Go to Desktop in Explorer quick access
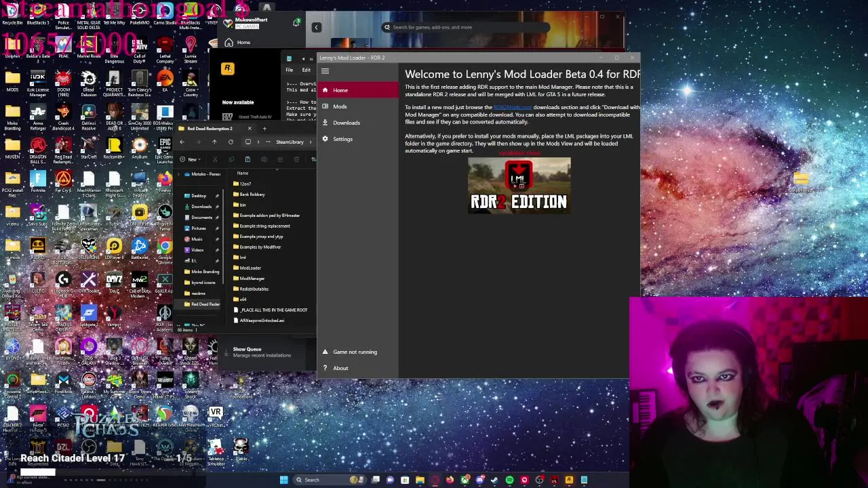 pos(199,196)
